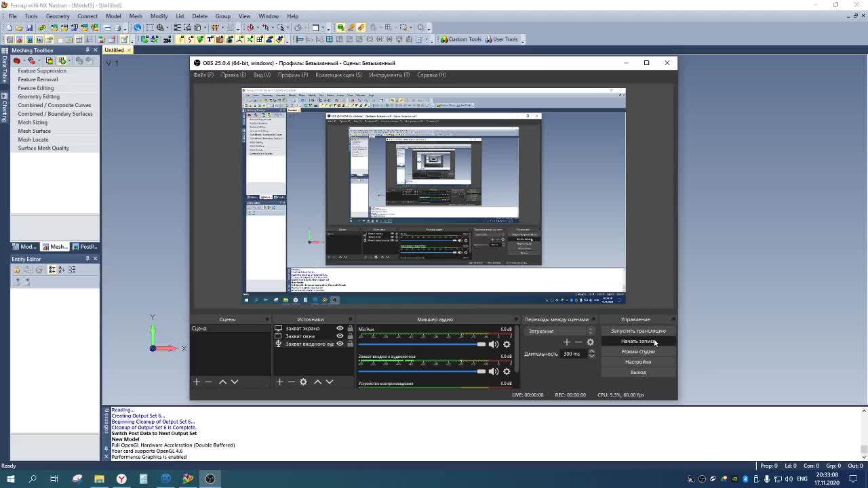Viewport: 868px width, 488px height.
Task: Click the New model icon in Femap toolbar
Action: (8, 28)
